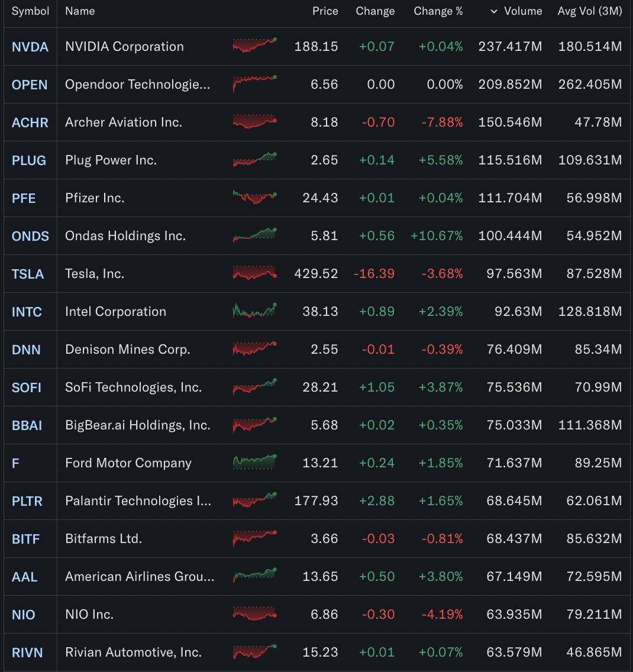View the Ondas Holdings sparkline chart
Screen dimensions: 633x672
point(254,235)
